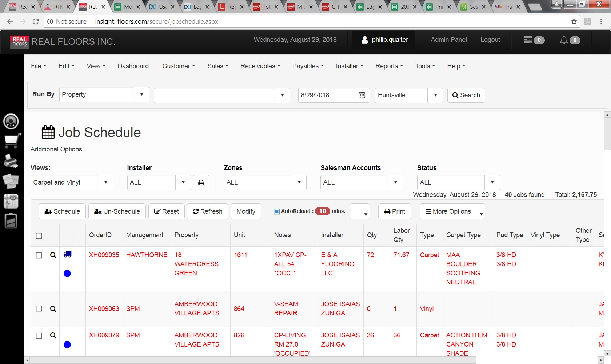This screenshot has height=364, width=611.
Task: Open the Customer menu
Action: (179, 66)
